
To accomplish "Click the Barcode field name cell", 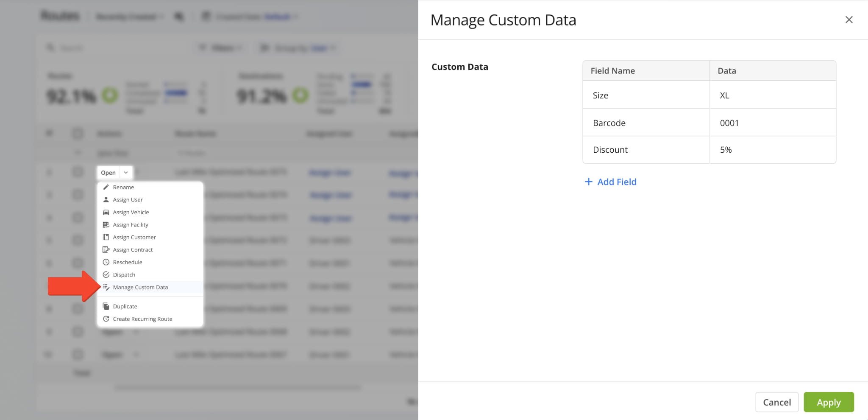I will 645,123.
